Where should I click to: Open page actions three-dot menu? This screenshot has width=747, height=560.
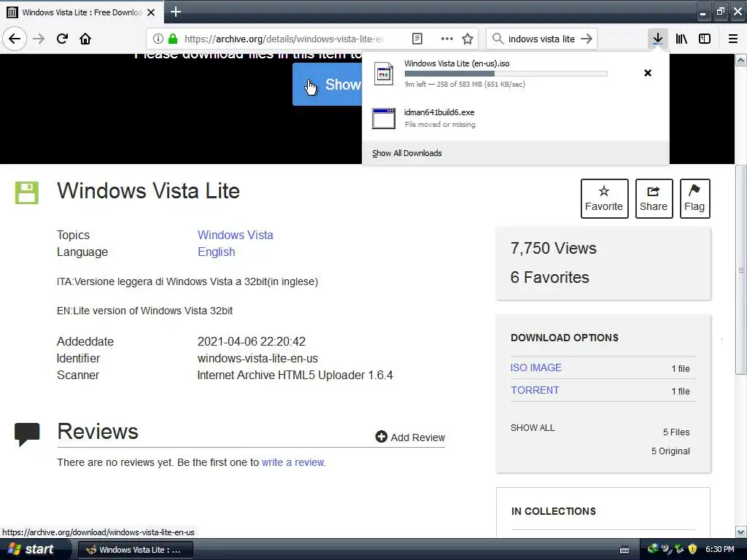tap(447, 39)
